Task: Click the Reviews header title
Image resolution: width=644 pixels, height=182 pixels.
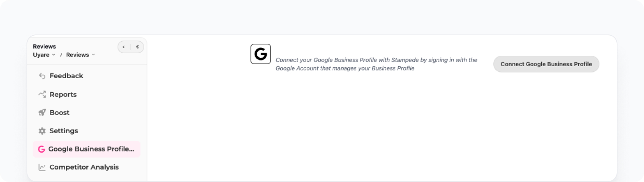Action: point(44,47)
